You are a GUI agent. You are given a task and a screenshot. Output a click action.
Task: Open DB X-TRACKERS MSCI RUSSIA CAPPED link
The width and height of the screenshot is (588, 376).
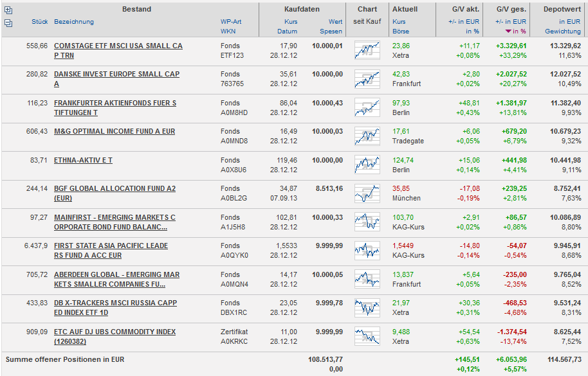(116, 307)
